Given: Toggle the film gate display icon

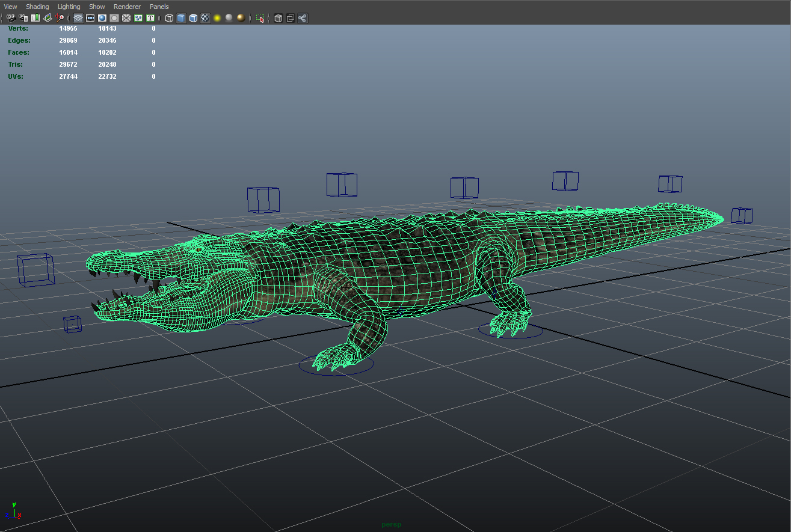Looking at the screenshot, I should (90, 18).
